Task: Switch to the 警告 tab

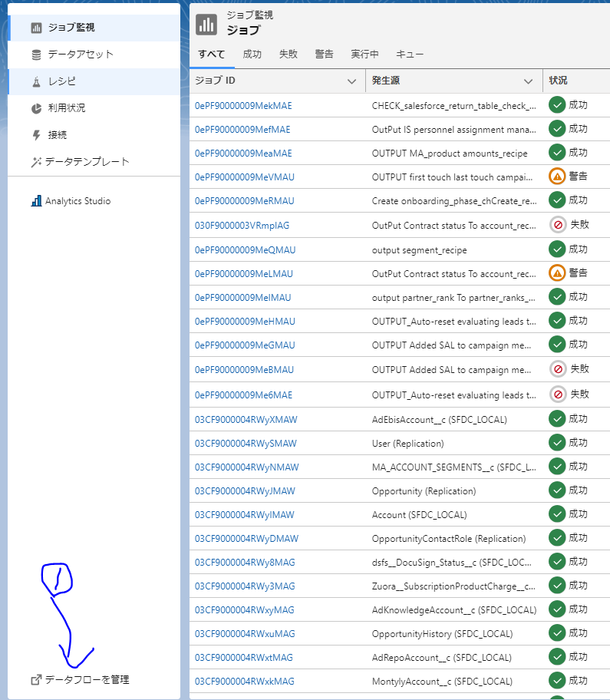Action: click(x=324, y=54)
